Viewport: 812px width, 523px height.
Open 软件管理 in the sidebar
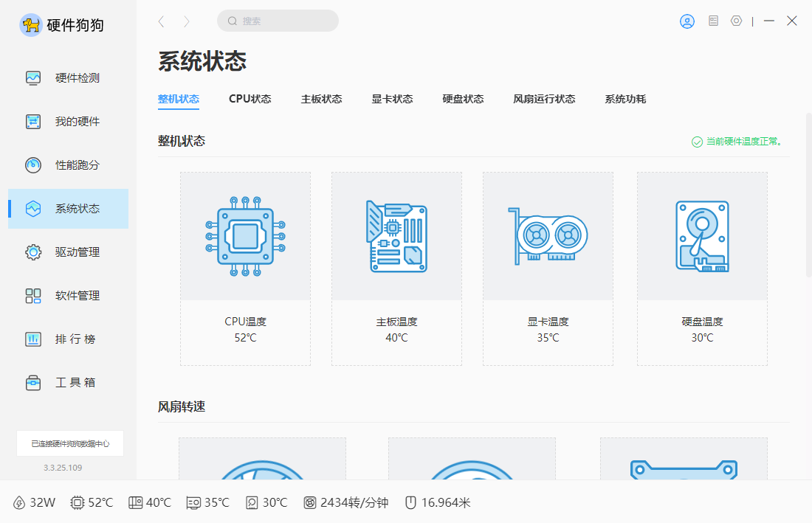(68, 295)
